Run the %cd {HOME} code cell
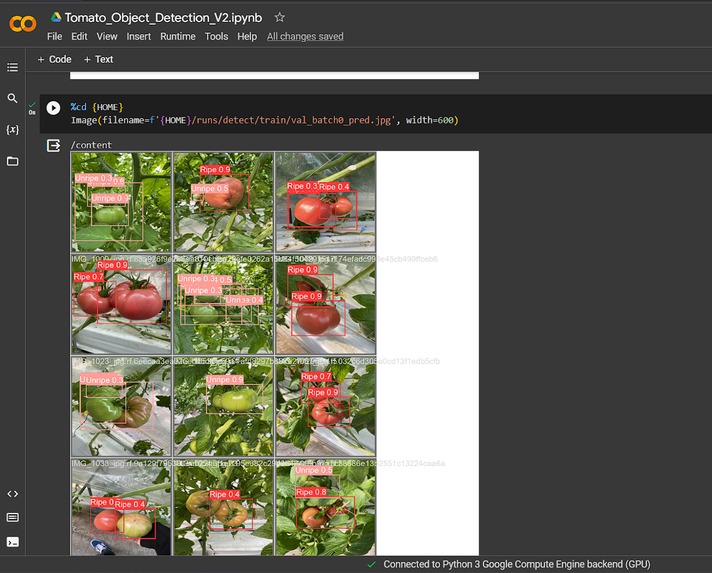Viewport: 712px width, 573px height. [53, 108]
